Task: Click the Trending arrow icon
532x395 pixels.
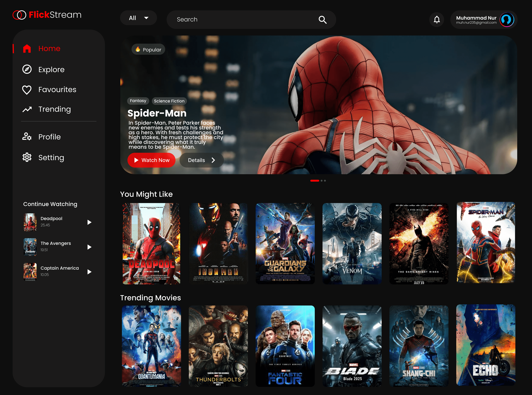Action: pyautogui.click(x=27, y=109)
